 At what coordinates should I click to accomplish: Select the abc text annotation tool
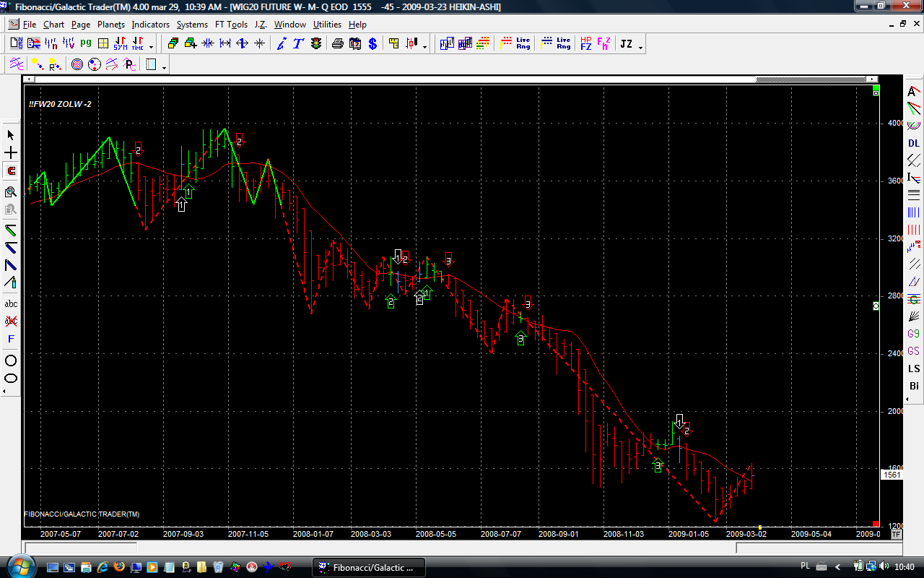(11, 303)
